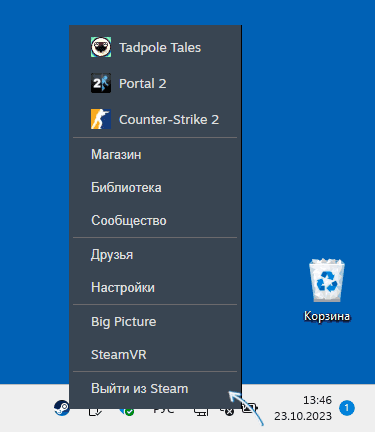Click the battery icon in system tray
Viewport: 375px width, 432px height.
point(250,407)
